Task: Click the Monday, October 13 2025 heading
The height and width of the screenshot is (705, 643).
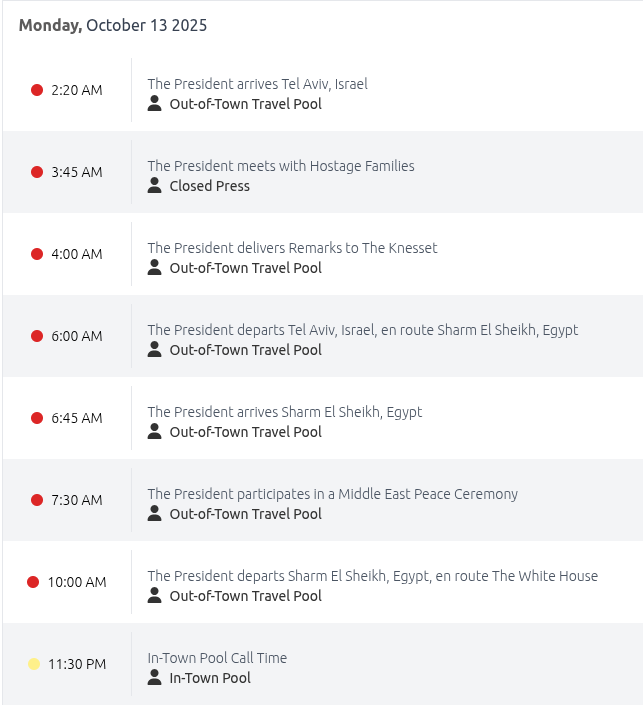Action: (113, 26)
